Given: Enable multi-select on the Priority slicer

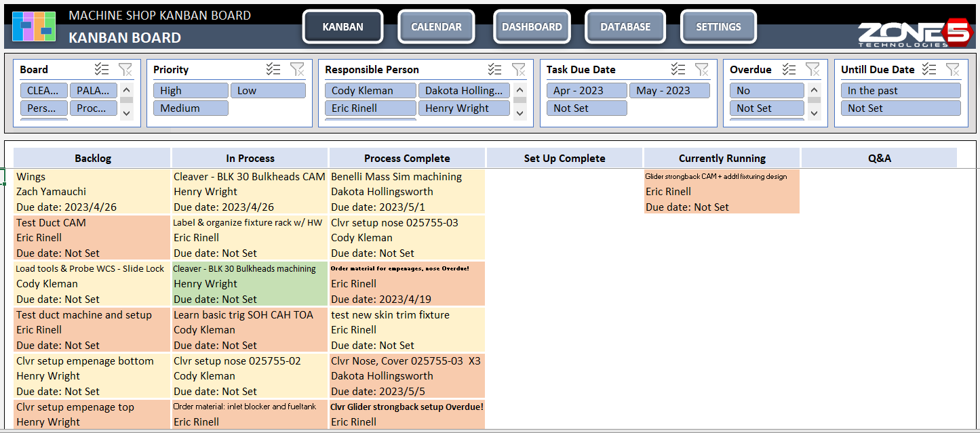Looking at the screenshot, I should click(273, 68).
